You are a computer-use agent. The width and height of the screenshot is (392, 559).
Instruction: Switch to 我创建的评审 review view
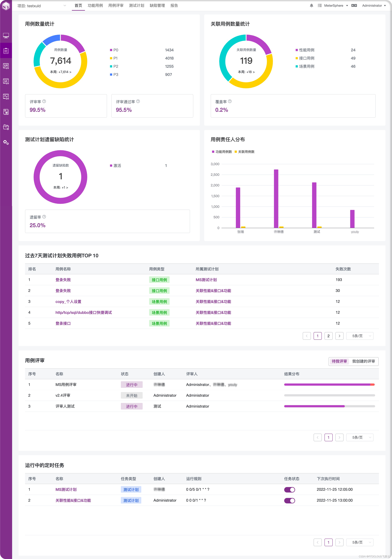[363, 361]
